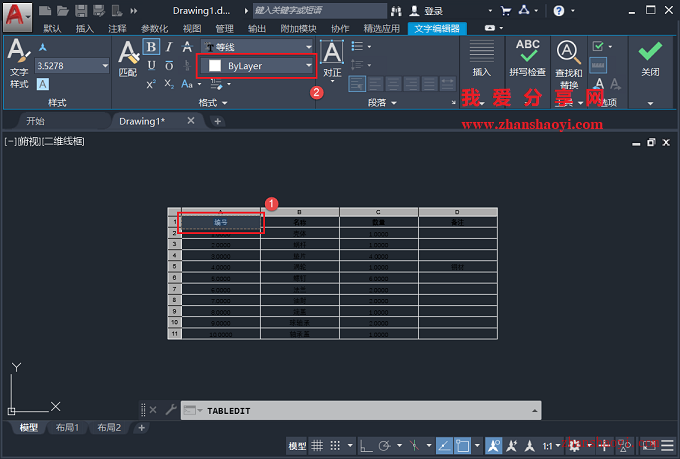Switch to 布局1 layout tab
Screen dimensions: 680x459
67,428
